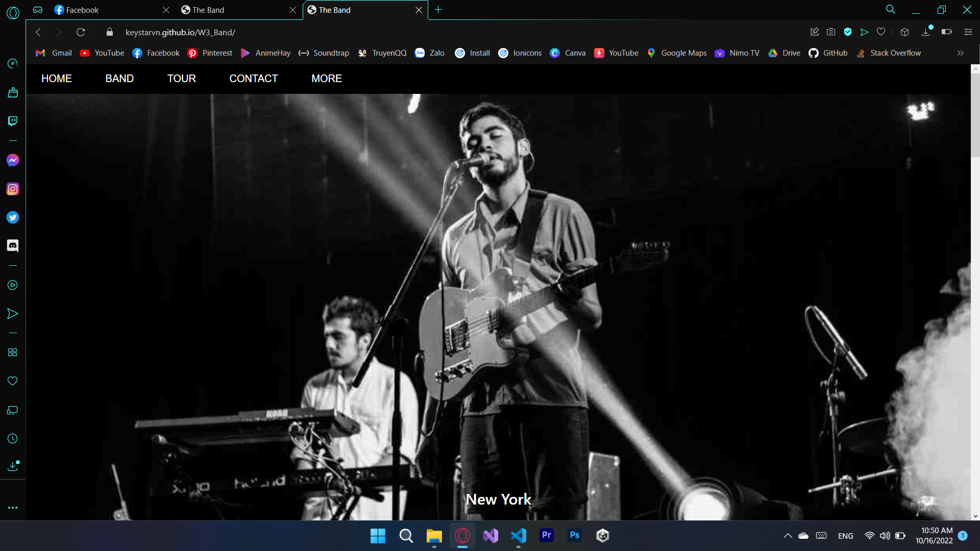The width and height of the screenshot is (980, 551).
Task: Open the GX Control sidebar icon
Action: pos(13,63)
